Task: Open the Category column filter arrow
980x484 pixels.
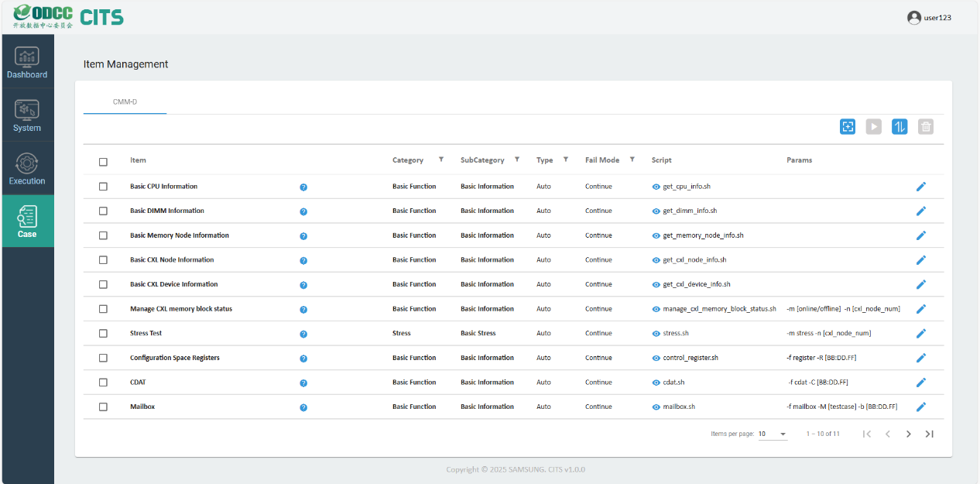Action: (441, 160)
